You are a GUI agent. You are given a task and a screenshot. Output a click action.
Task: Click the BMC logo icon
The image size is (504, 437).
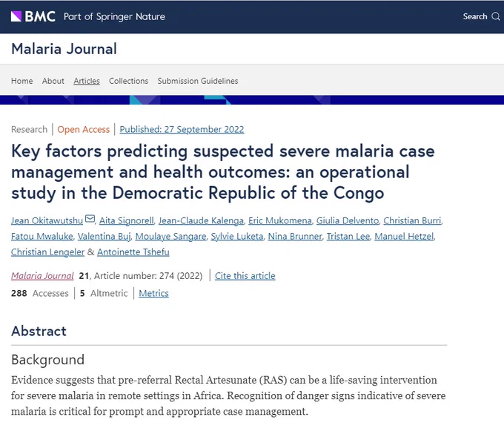click(16, 16)
